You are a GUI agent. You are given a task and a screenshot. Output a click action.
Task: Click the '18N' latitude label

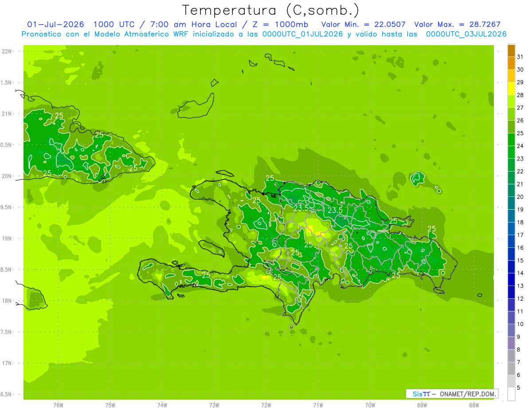point(7,301)
